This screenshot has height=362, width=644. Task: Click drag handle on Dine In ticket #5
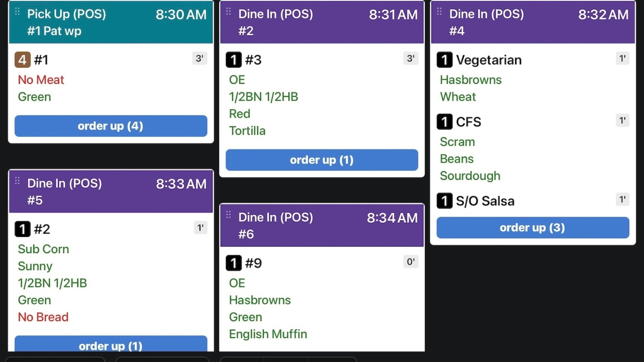pos(17,180)
